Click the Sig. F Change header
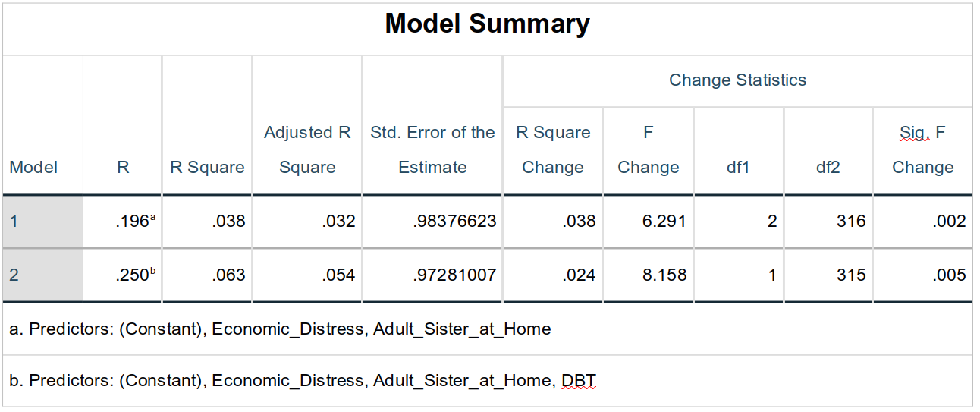This screenshot has width=980, height=412. (922, 149)
